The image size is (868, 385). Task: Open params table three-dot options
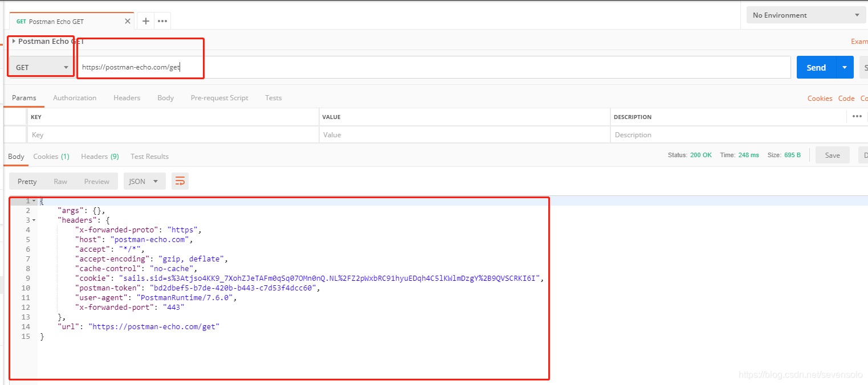[857, 116]
